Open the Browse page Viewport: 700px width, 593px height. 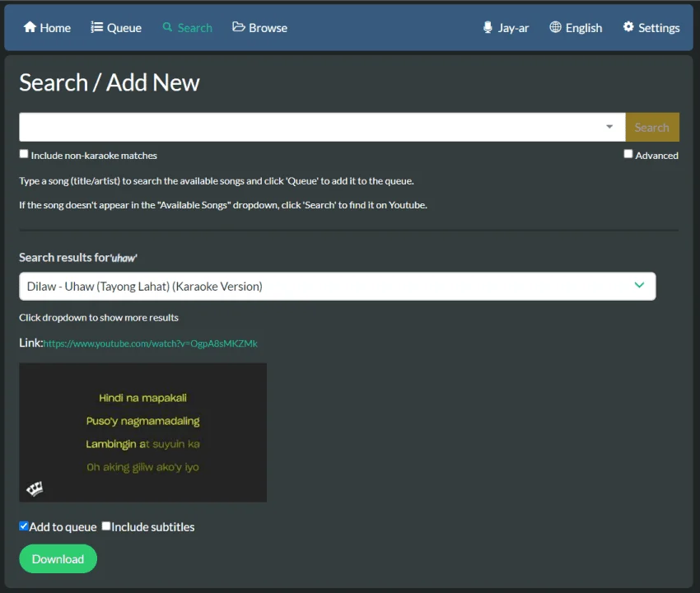coord(259,28)
